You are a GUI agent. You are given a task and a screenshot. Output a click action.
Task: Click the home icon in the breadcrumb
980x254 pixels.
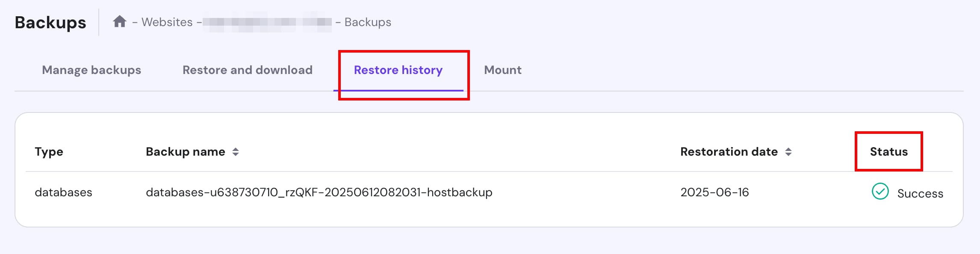click(x=120, y=21)
